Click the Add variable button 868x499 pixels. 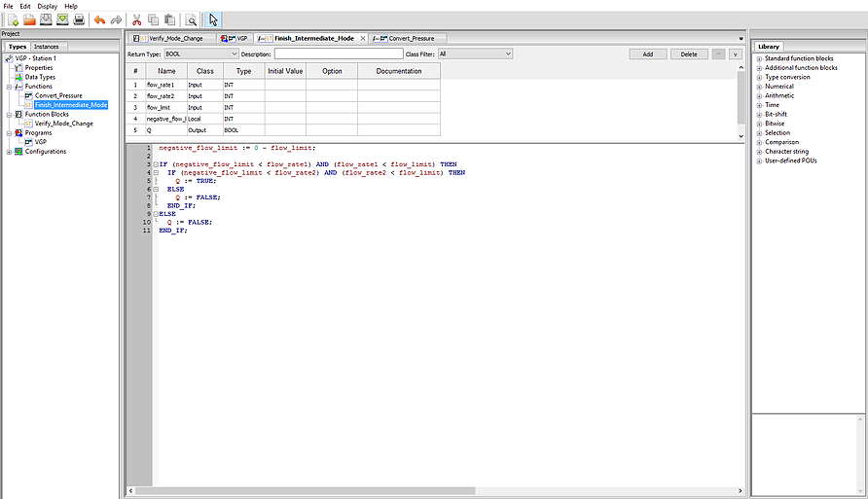click(x=647, y=54)
